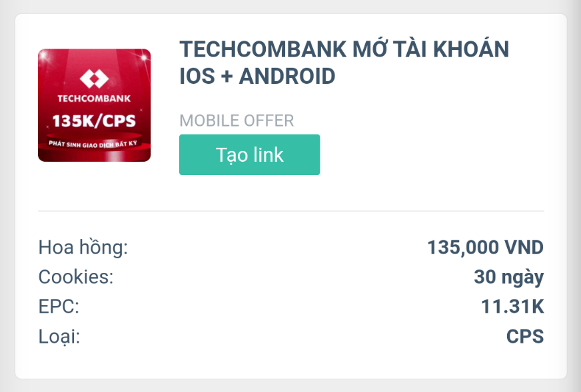Click the 'Cookies:' label
The image size is (581, 392).
pyautogui.click(x=76, y=277)
